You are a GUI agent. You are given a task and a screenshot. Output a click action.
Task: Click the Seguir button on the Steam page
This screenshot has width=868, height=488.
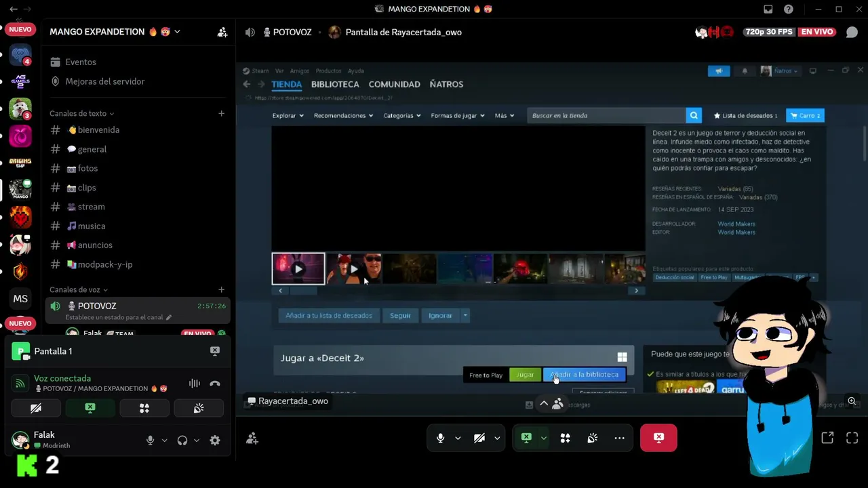coord(400,315)
